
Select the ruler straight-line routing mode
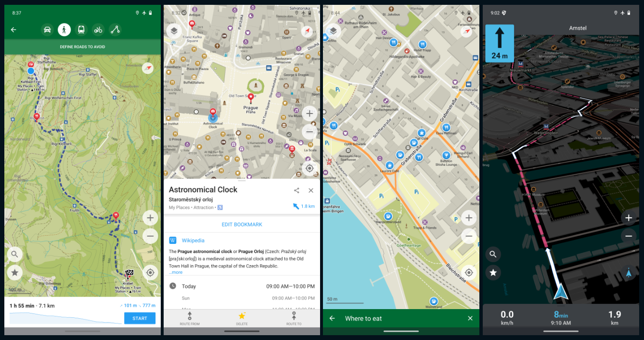pos(115,29)
